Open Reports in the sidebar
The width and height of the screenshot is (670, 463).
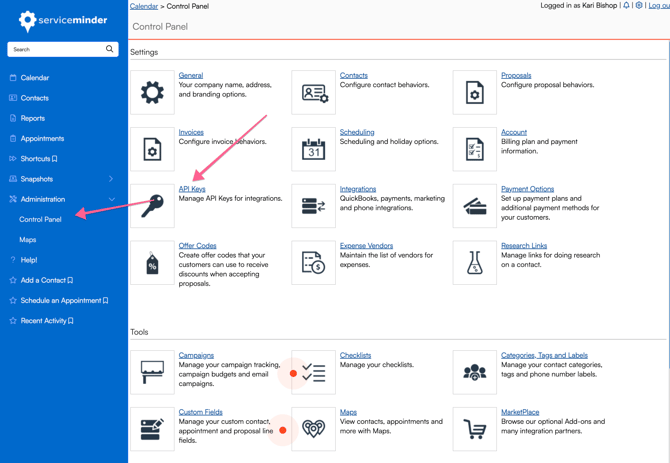[32, 118]
